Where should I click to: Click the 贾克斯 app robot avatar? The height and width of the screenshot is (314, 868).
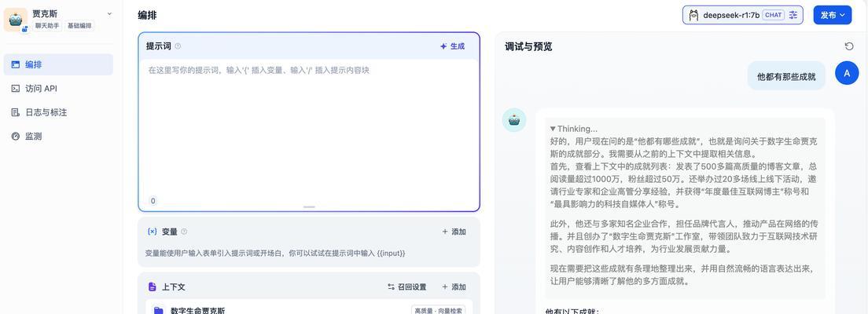coord(16,20)
